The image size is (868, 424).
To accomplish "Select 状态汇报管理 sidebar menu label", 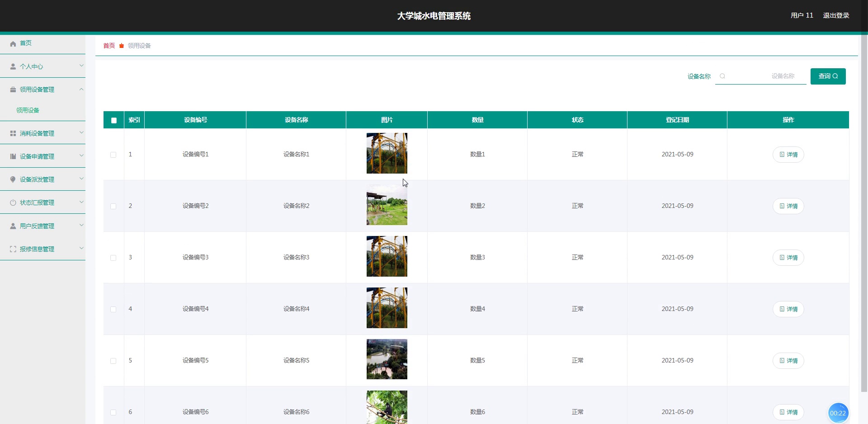I will point(37,203).
